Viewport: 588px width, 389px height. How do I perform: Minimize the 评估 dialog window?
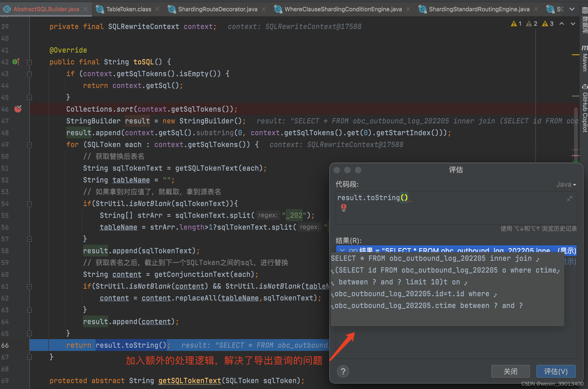pyautogui.click(x=347, y=170)
